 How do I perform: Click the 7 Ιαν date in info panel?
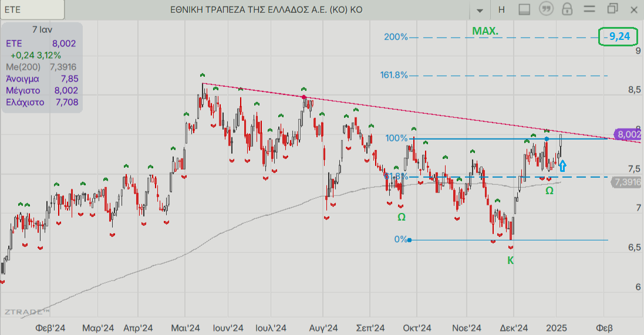click(x=42, y=29)
